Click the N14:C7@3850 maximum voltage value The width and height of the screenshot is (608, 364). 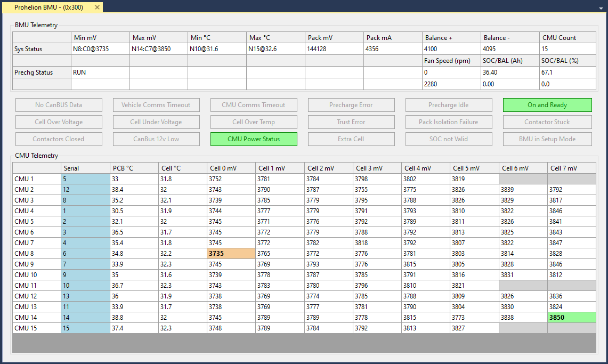click(x=159, y=49)
